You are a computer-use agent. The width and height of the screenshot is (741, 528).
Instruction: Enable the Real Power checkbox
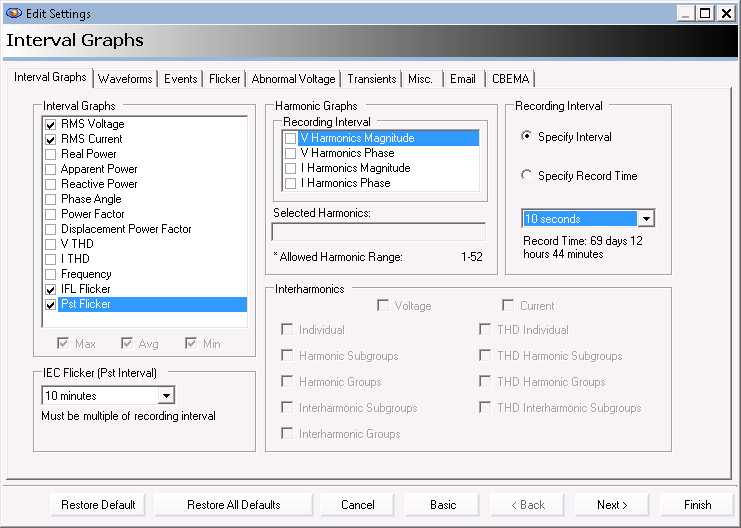point(51,155)
